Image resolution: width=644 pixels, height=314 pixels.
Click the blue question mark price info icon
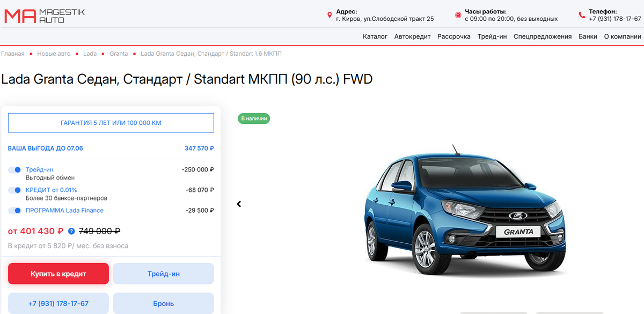click(x=71, y=231)
